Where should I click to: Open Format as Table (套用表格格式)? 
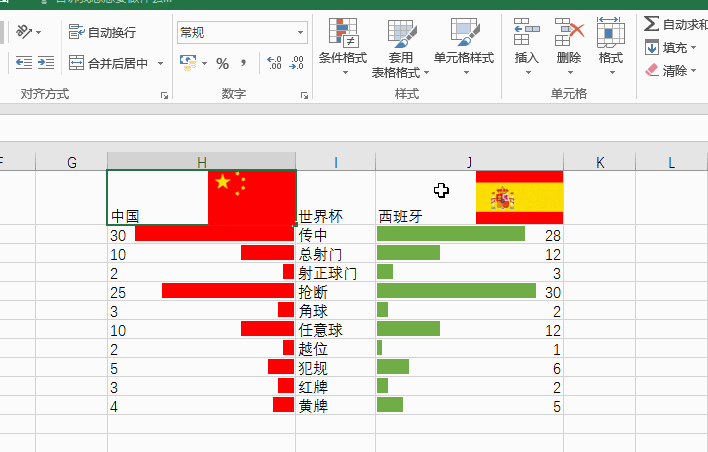pyautogui.click(x=400, y=48)
